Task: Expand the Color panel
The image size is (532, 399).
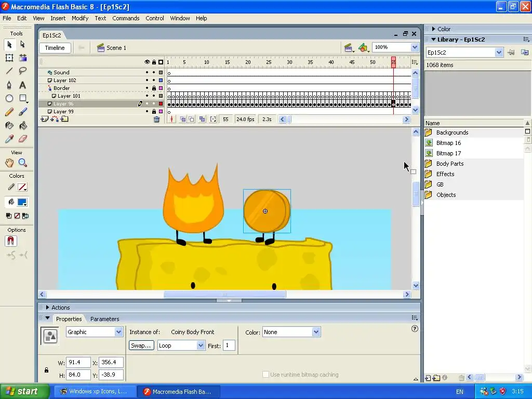Action: click(x=434, y=29)
